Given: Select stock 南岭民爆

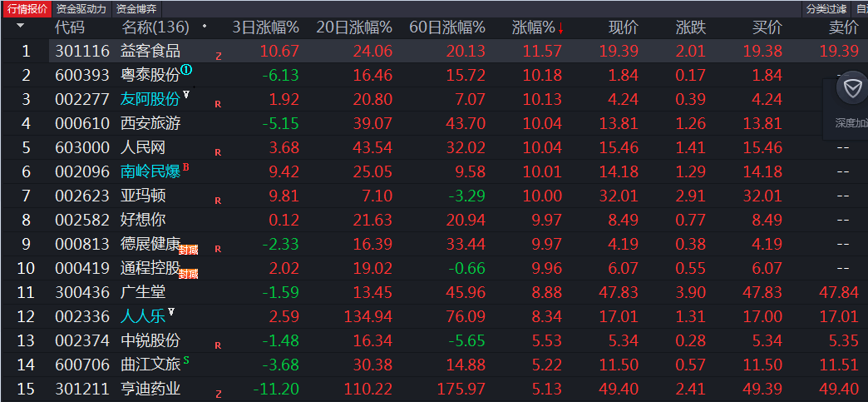Looking at the screenshot, I should pos(150,171).
